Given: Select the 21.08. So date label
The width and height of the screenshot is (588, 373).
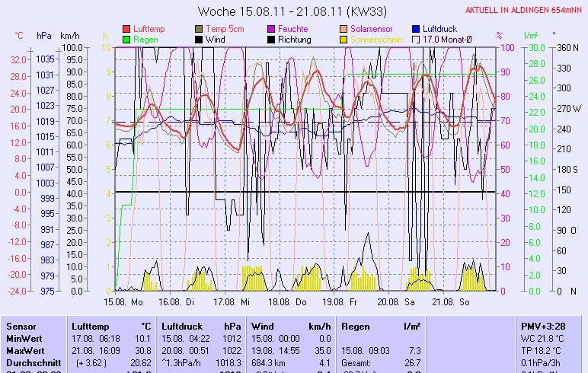Looking at the screenshot, I should 447,302.
